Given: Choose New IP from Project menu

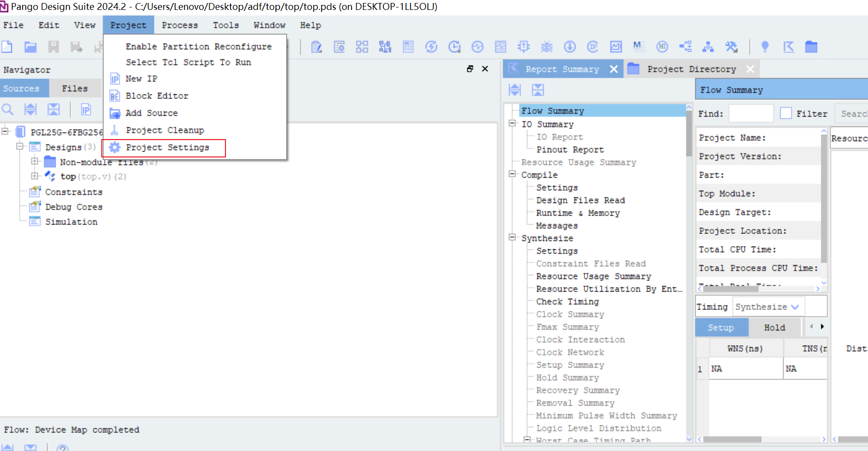Looking at the screenshot, I should pos(142,78).
